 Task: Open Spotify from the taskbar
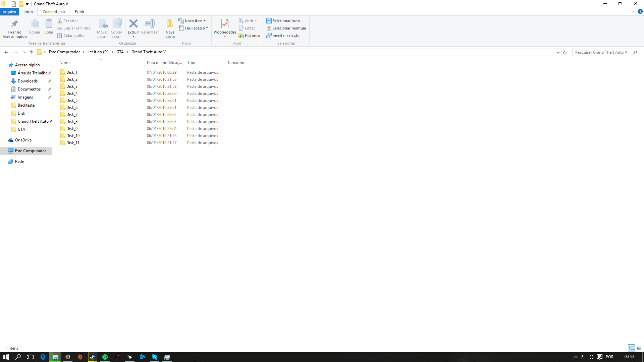coord(105,357)
